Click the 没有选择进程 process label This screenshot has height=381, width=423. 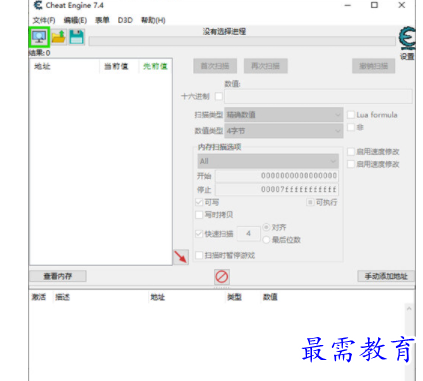point(224,32)
